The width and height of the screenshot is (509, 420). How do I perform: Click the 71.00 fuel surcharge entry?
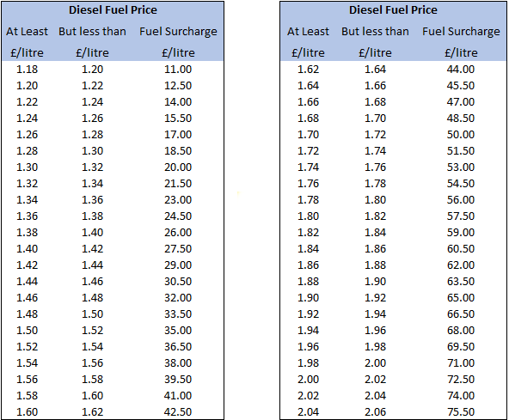(461, 363)
